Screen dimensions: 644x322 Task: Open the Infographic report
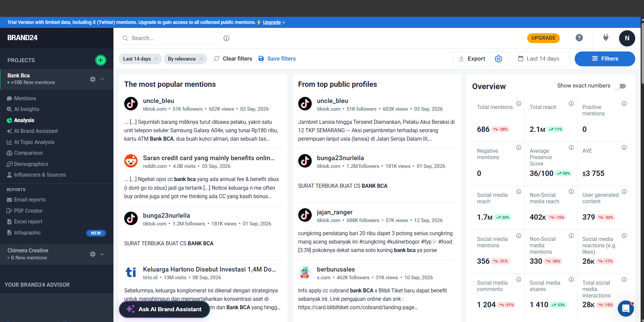27,232
